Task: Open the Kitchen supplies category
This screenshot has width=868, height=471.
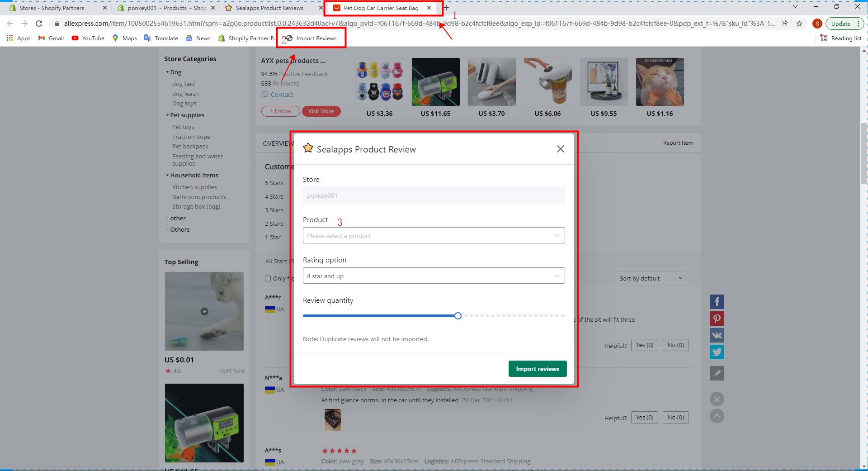Action: [194, 187]
